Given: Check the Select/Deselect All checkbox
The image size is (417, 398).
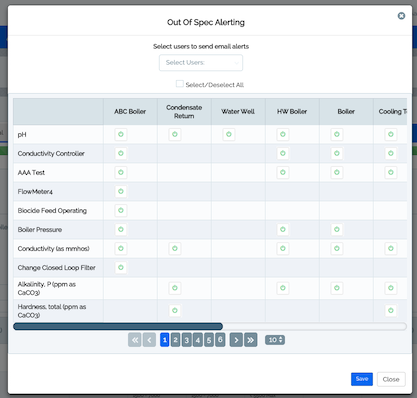Looking at the screenshot, I should tap(180, 84).
